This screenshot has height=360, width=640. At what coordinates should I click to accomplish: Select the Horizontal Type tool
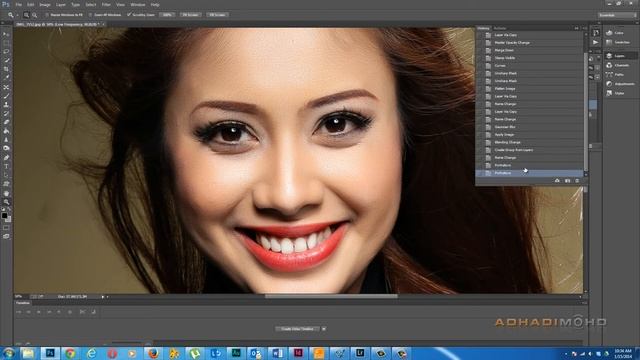(x=6, y=167)
